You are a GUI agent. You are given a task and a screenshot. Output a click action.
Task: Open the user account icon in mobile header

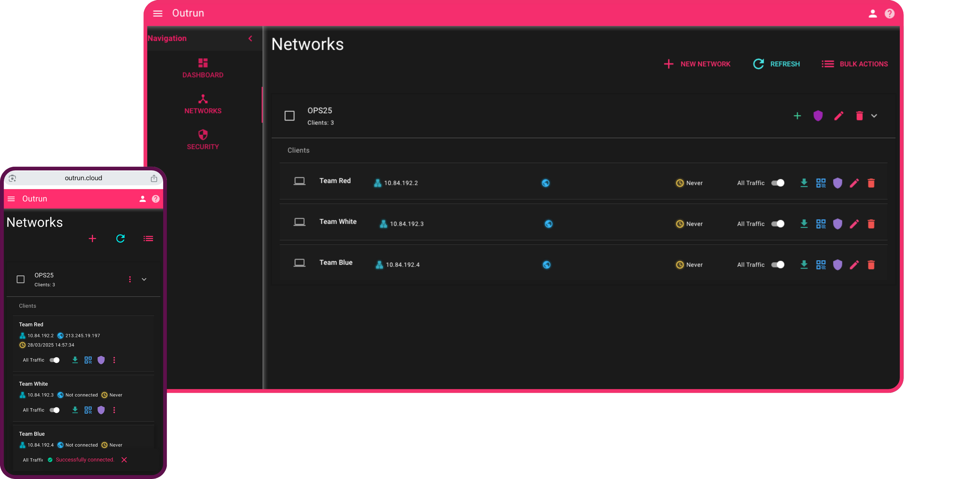pyautogui.click(x=142, y=199)
